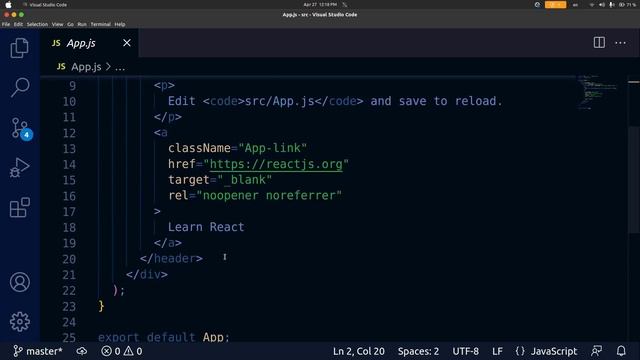Split the editor to the right

(599, 42)
